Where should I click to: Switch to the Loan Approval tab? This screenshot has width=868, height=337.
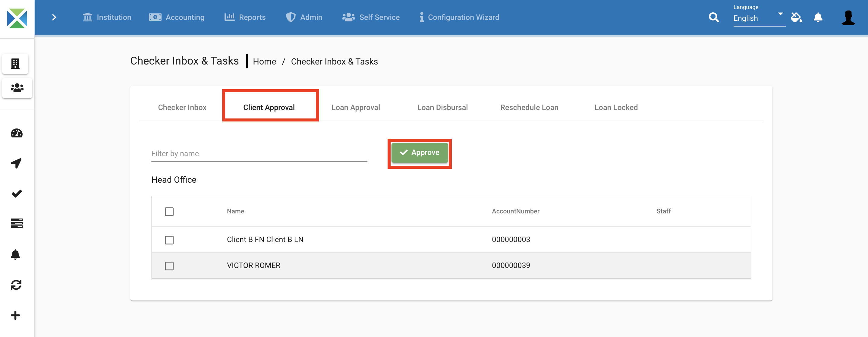(356, 107)
